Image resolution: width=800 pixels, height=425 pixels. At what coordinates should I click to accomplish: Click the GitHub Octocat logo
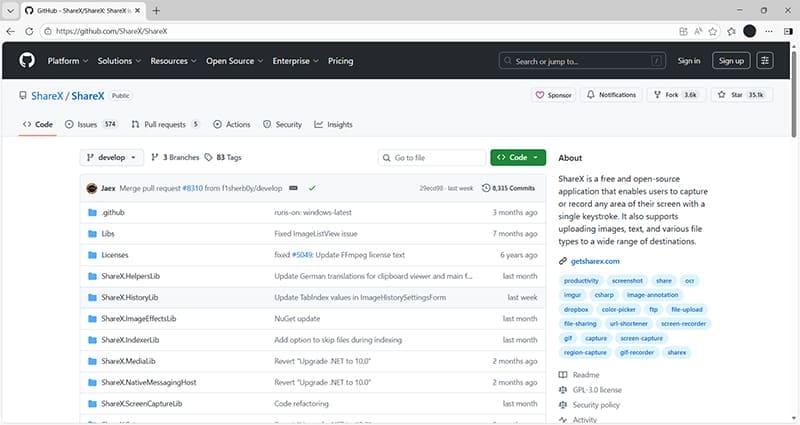26,61
